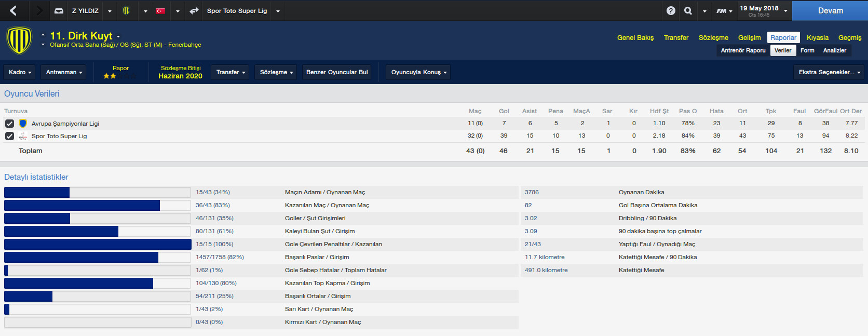Image resolution: width=868 pixels, height=336 pixels.
Task: Open the date dropdown arrow
Action: pos(785,11)
